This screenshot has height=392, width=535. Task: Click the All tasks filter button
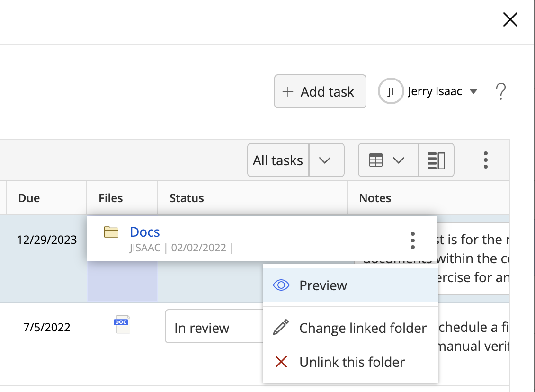point(278,160)
